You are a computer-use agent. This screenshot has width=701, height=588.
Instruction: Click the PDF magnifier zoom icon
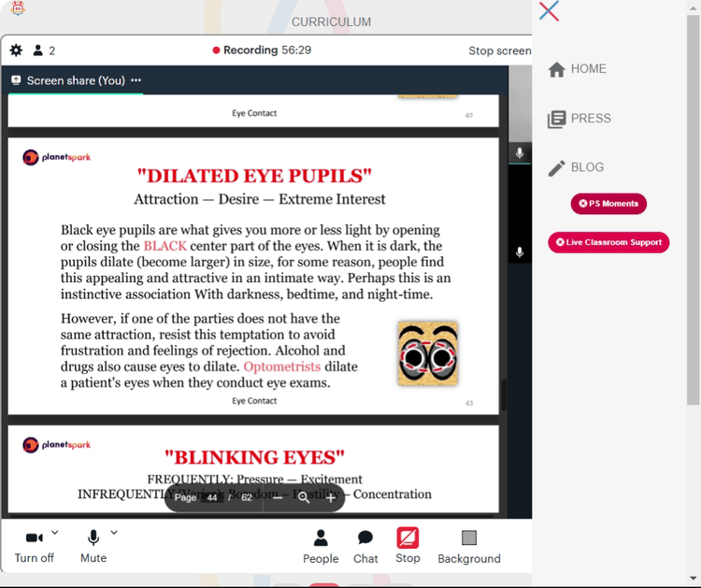[304, 497]
